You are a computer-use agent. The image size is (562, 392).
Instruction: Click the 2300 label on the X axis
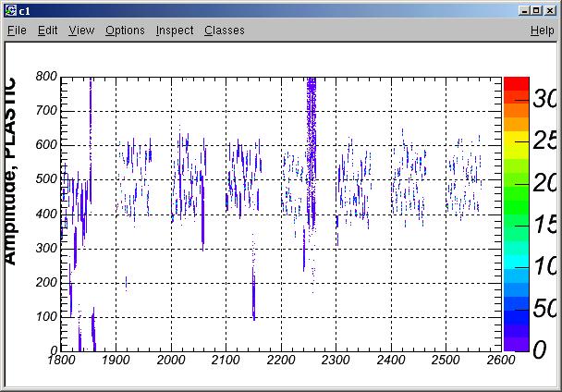pyautogui.click(x=336, y=360)
